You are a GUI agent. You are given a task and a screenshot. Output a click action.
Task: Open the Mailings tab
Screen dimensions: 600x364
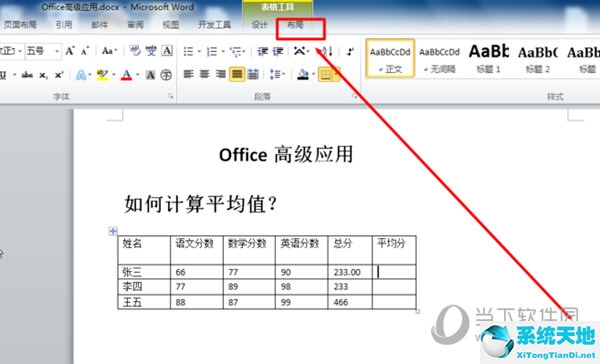(x=99, y=25)
